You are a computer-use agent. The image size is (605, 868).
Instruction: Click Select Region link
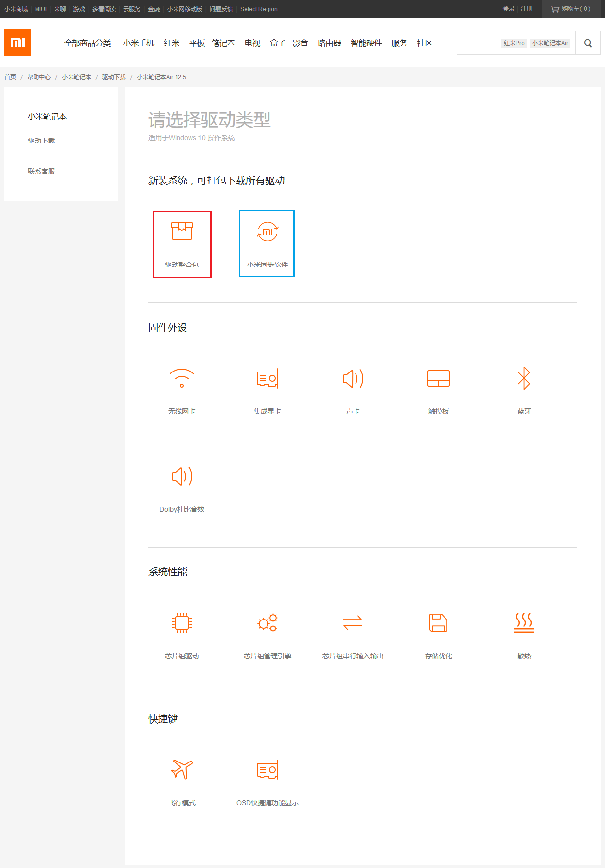pyautogui.click(x=259, y=9)
